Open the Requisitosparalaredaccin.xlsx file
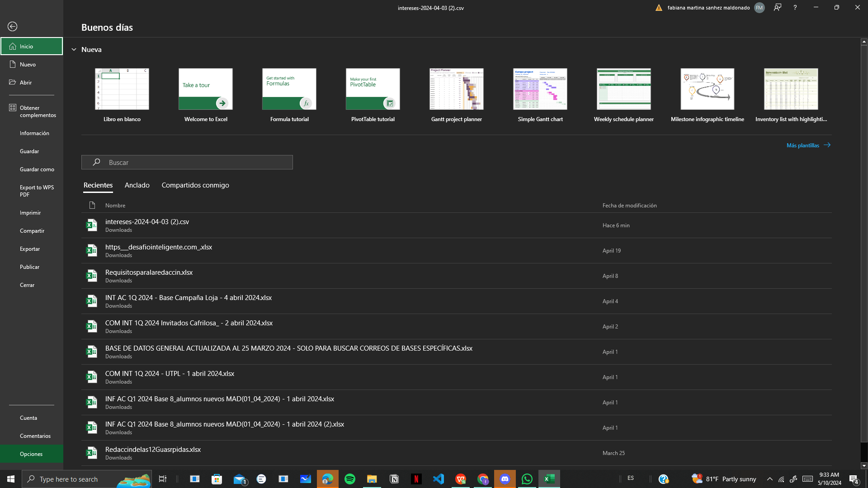Viewport: 868px width, 488px height. [149, 272]
